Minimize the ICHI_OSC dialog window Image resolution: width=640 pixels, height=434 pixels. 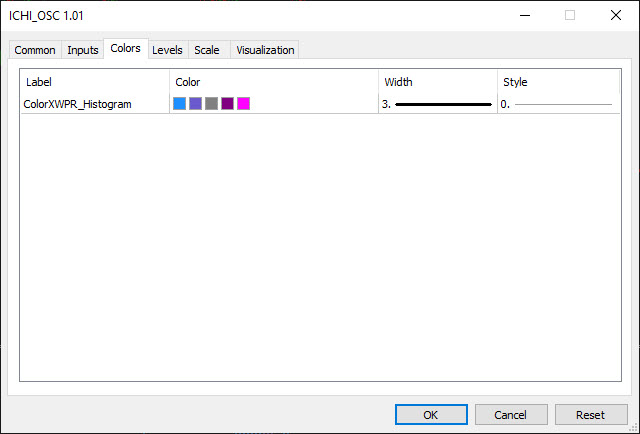[x=524, y=15]
